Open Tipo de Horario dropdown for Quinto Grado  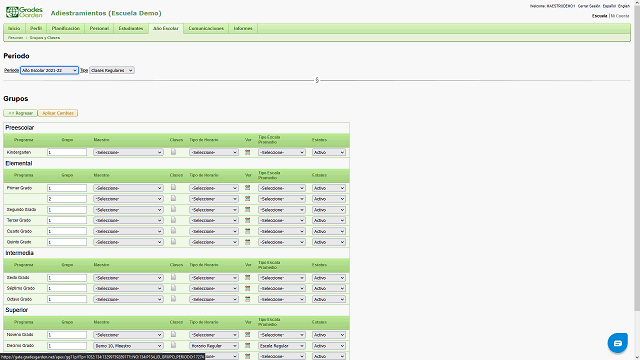coord(214,242)
